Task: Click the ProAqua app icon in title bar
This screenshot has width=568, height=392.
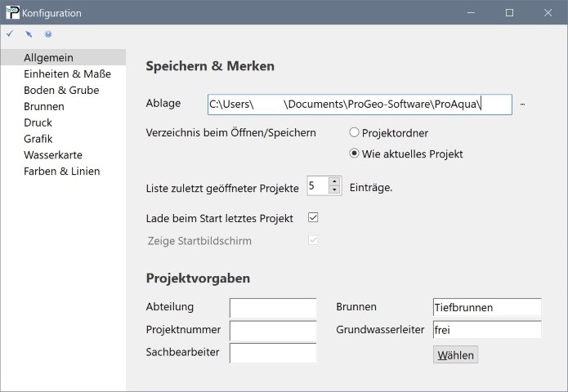Action: (11, 12)
